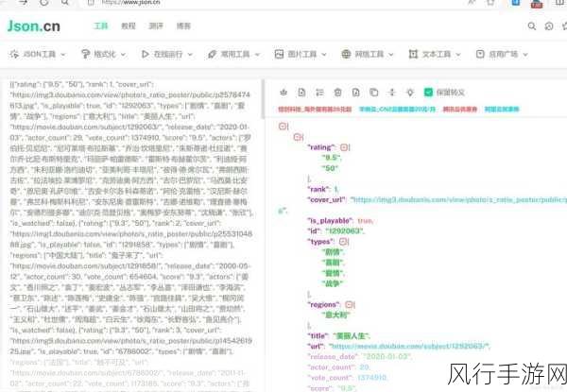This screenshot has height=392, width=567.
Task: Open the 博客 navigation tab
Action: click(183, 26)
